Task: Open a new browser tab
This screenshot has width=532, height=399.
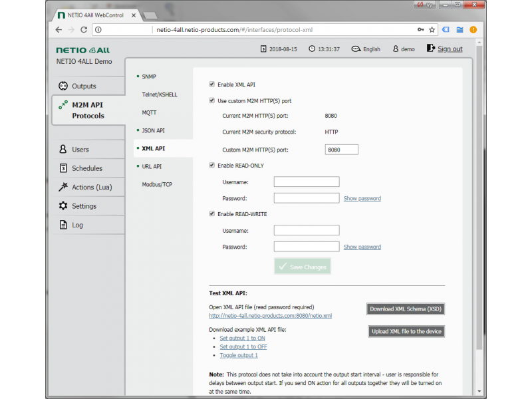Action: click(x=150, y=15)
